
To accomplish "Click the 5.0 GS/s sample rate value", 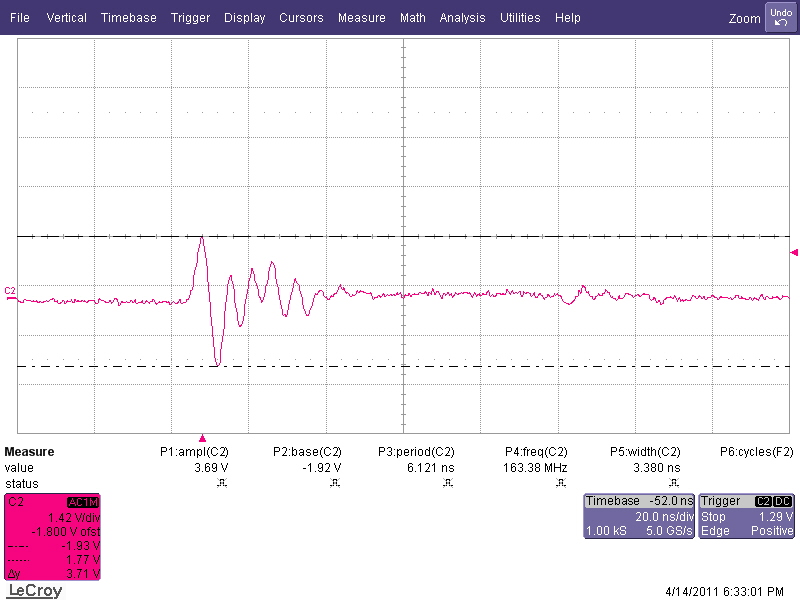I will tap(669, 531).
